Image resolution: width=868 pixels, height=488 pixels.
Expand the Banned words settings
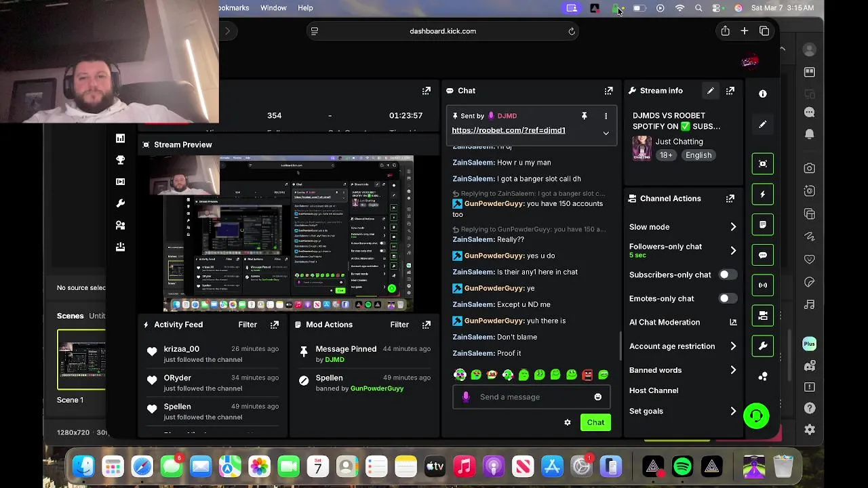(x=733, y=370)
